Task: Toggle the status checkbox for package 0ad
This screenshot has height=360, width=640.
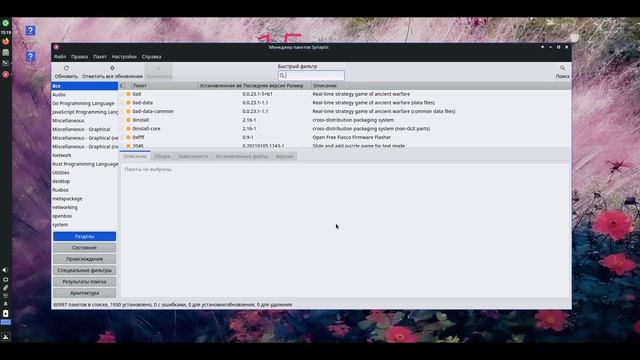Action: tap(122, 94)
